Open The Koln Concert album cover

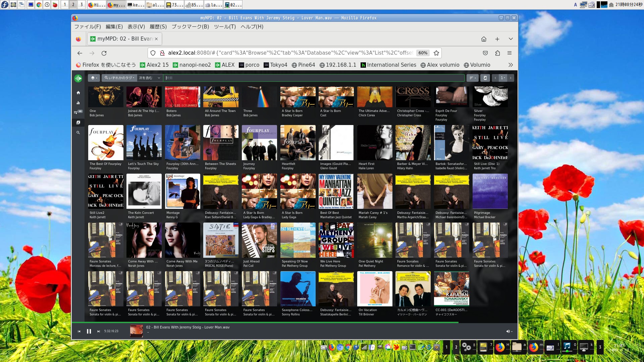144,191
